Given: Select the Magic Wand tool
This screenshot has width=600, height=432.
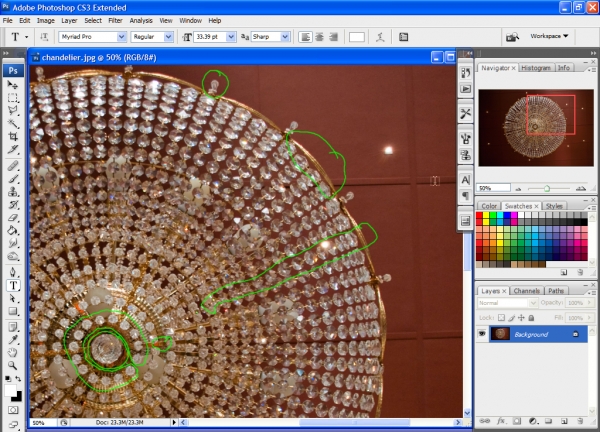Looking at the screenshot, I should (x=13, y=123).
